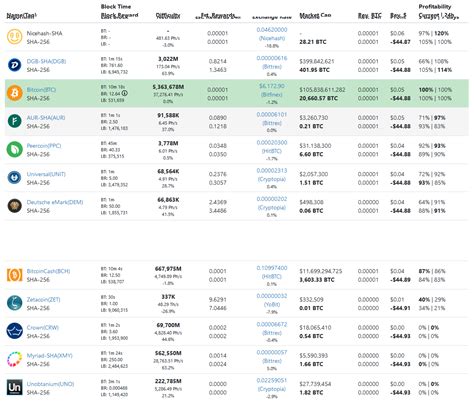Open the Zetacoin(ZET) coin link
The image size is (474, 401).
coord(44,299)
